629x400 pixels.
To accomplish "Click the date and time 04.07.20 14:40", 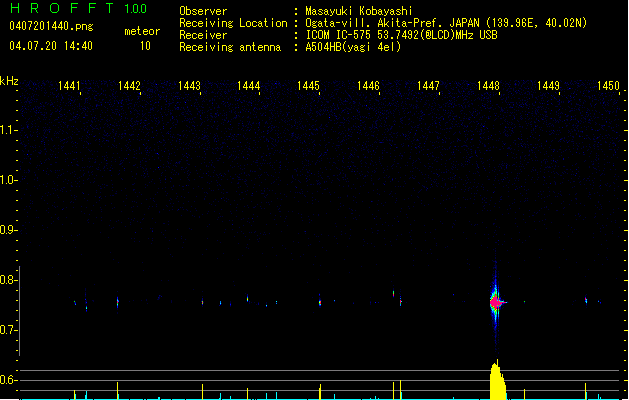I will tap(51, 46).
